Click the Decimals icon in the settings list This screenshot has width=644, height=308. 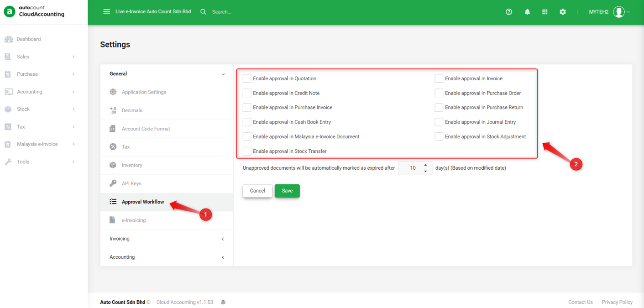(x=113, y=110)
